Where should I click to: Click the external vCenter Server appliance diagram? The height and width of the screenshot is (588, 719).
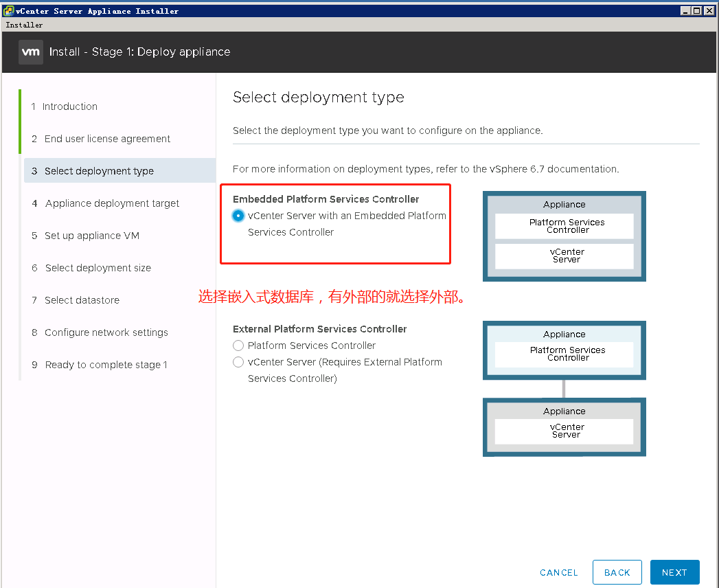564,427
